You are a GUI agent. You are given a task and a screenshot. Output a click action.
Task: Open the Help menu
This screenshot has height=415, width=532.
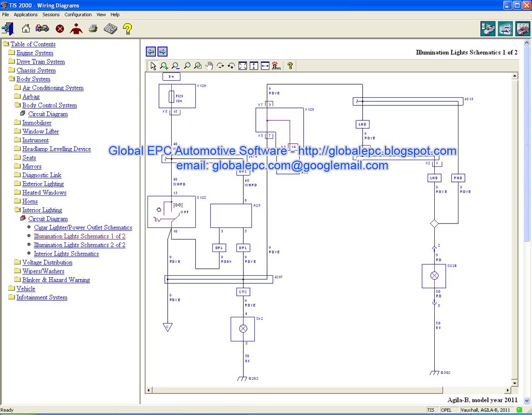(x=115, y=15)
